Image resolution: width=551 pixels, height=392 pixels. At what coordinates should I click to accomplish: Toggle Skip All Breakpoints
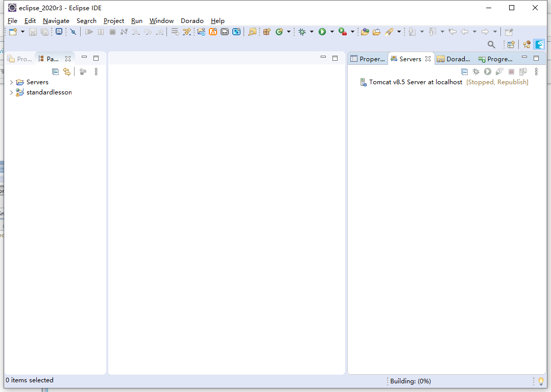73,32
